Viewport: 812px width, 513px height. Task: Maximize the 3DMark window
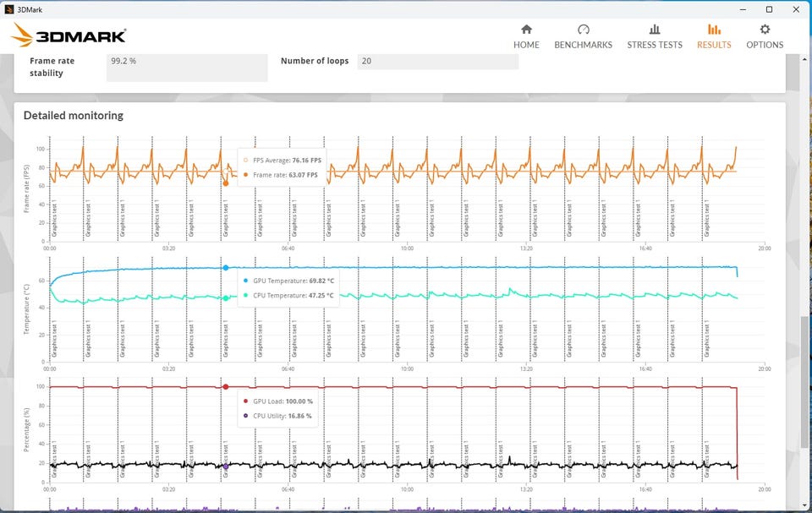769,9
